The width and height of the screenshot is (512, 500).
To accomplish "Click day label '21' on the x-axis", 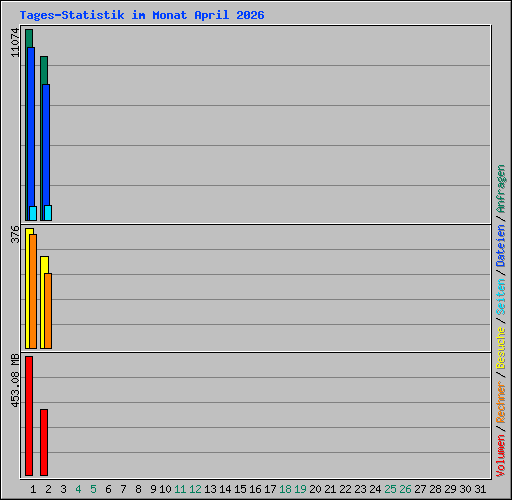I will [330, 489].
